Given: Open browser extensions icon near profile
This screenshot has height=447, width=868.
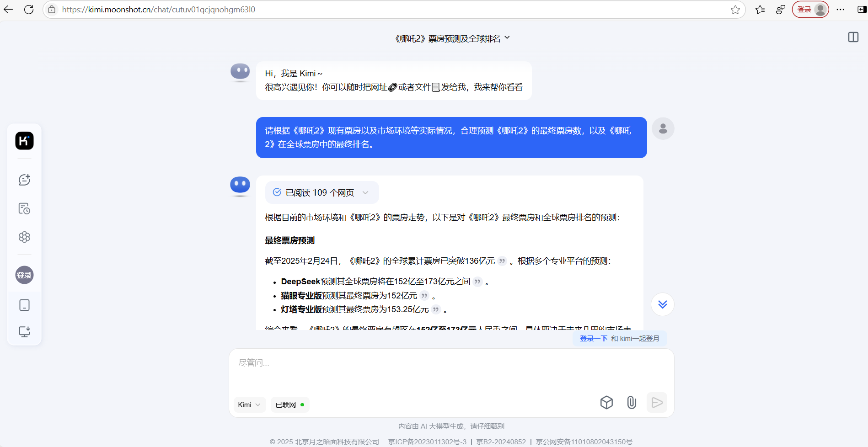Looking at the screenshot, I should coord(781,10).
